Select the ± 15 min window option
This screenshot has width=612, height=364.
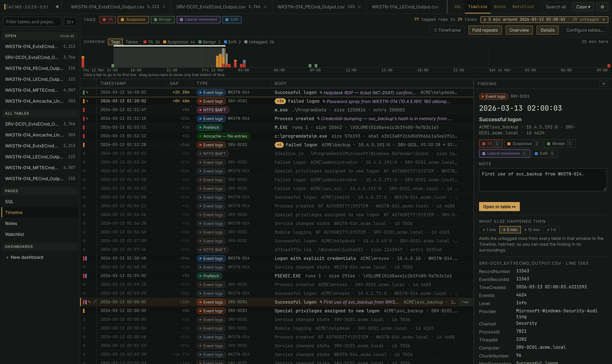click(532, 230)
